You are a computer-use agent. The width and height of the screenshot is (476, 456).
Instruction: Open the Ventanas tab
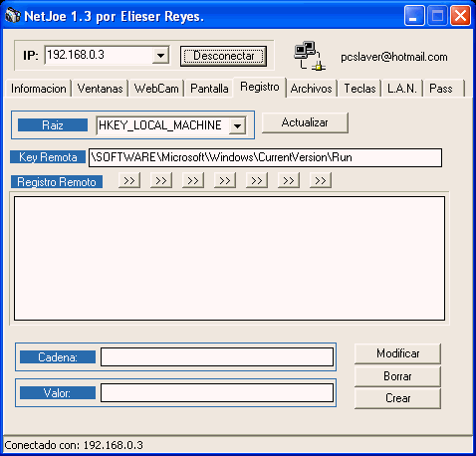point(100,89)
